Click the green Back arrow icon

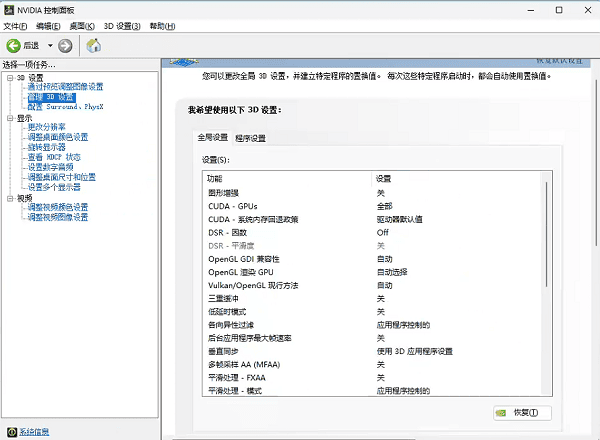(14, 45)
